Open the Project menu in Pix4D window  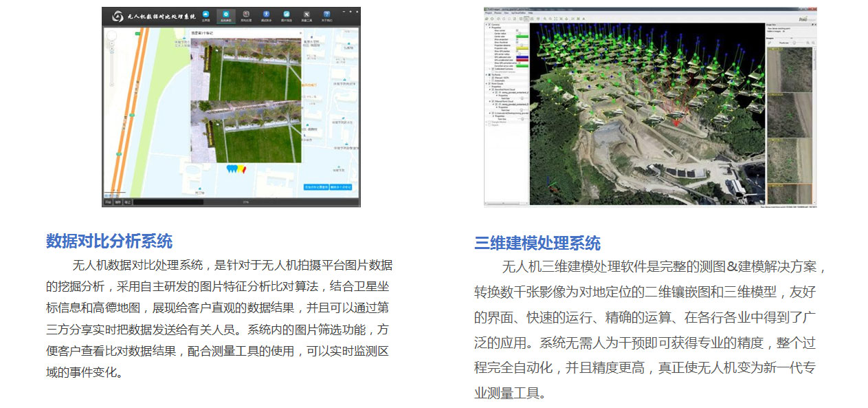(x=489, y=13)
